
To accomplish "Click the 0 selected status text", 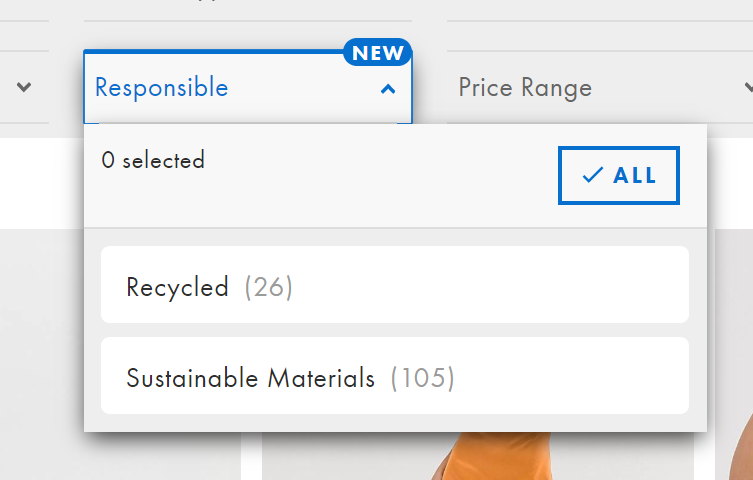I will pos(153,160).
